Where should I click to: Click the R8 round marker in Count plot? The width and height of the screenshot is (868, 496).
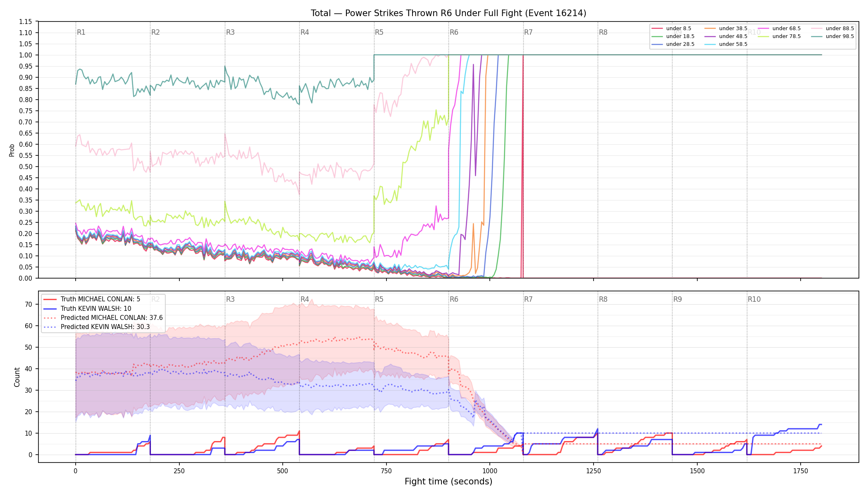(603, 299)
